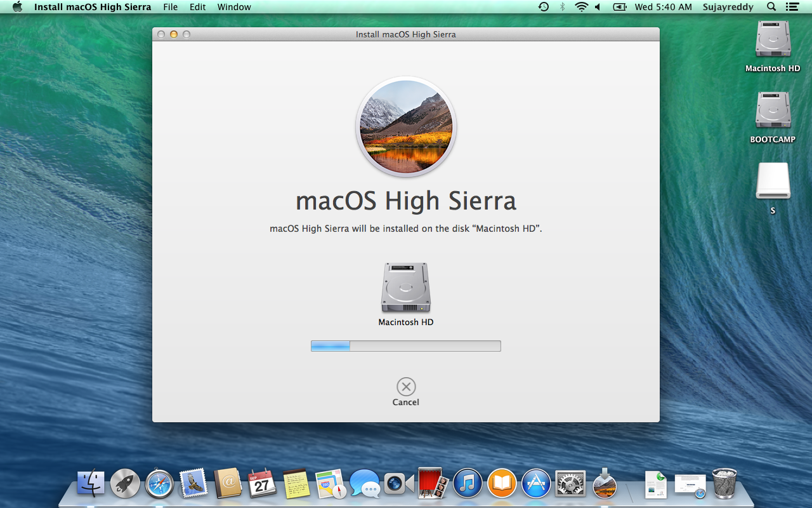Screen dimensions: 812x508
Task: Open System Preferences gear icon
Action: (570, 484)
